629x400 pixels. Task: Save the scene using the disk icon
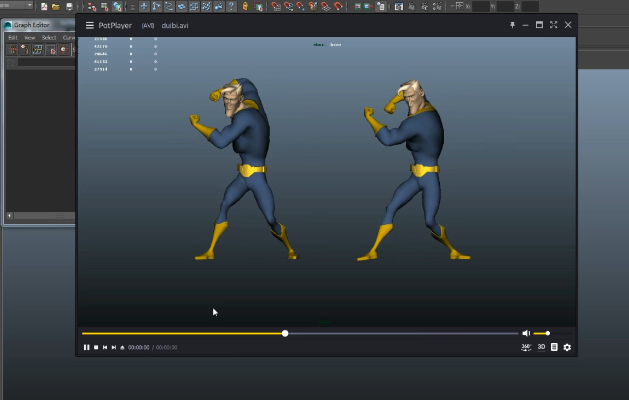69,6
